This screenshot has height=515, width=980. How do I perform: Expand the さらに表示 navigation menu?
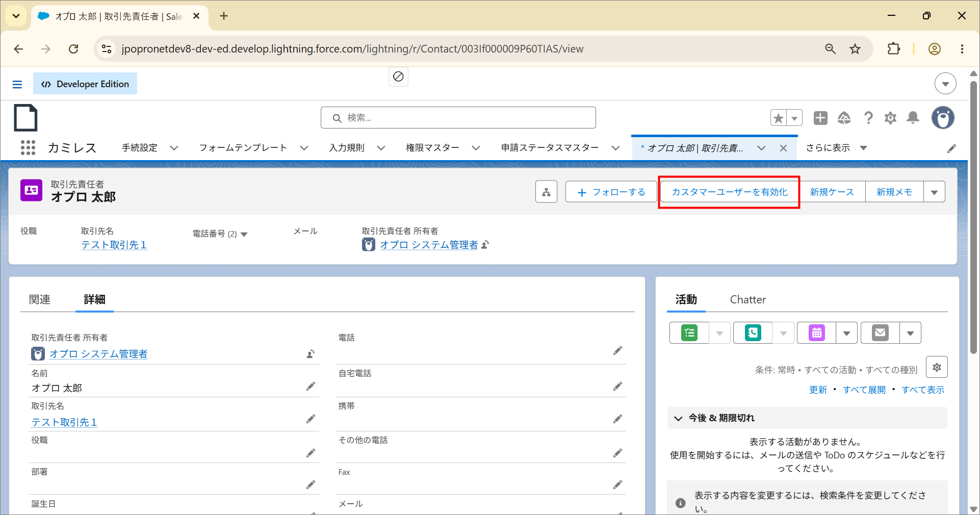(836, 148)
